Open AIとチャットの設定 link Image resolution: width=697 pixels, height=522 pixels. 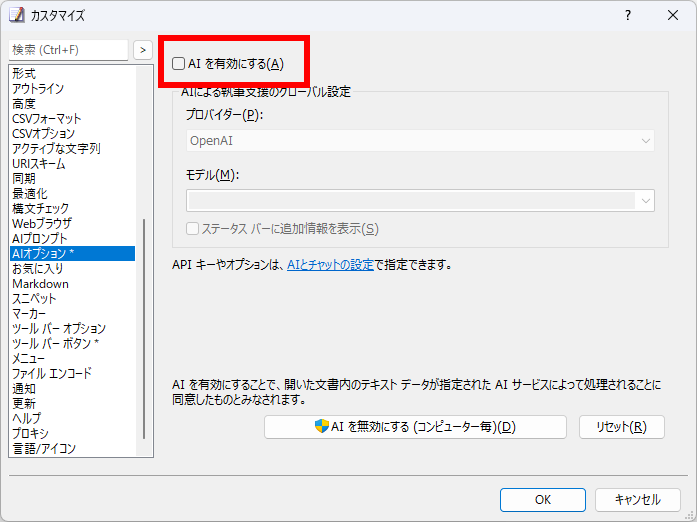click(330, 265)
